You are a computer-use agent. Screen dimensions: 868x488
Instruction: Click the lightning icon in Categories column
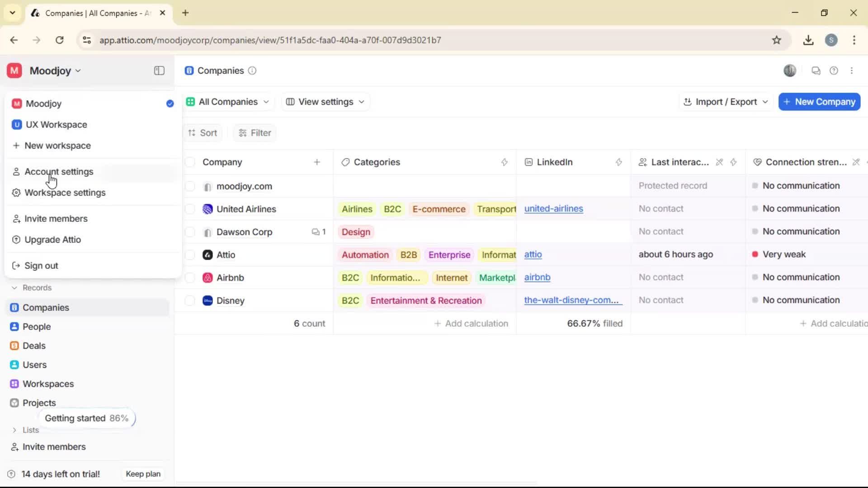click(x=505, y=162)
